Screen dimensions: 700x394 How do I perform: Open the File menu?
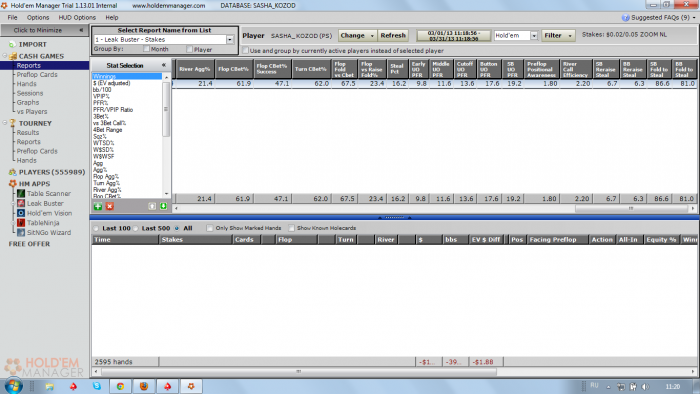12,17
